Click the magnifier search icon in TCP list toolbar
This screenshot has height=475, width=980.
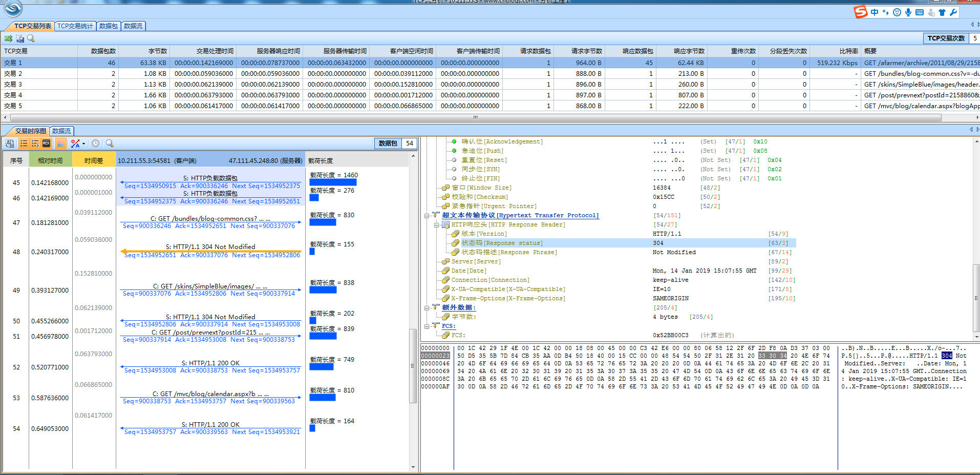pos(31,38)
